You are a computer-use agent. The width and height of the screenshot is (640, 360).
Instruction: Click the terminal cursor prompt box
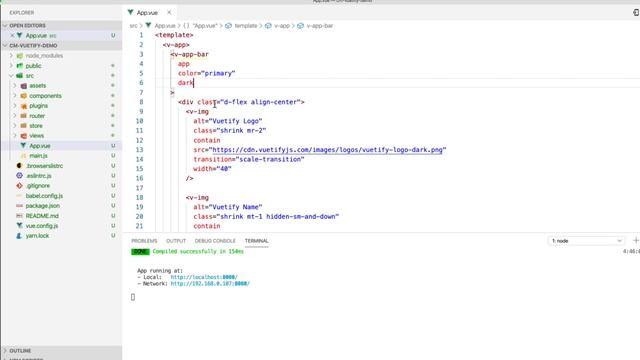tap(133, 297)
